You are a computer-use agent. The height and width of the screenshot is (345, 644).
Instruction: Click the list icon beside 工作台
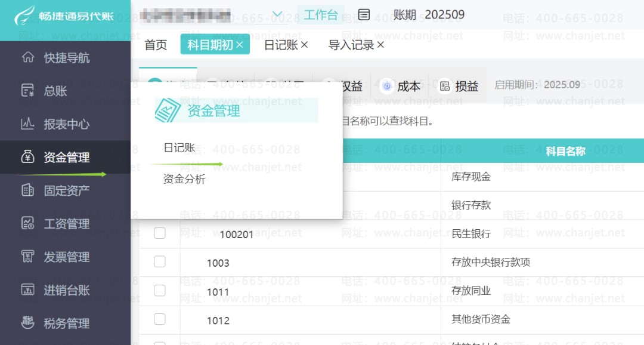point(364,15)
